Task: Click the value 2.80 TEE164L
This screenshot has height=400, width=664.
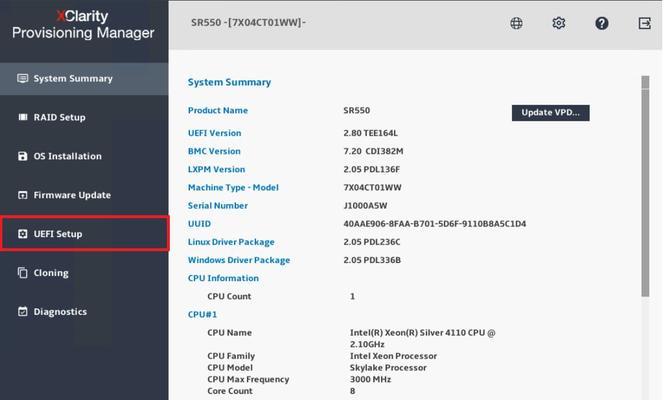Action: [x=371, y=133]
